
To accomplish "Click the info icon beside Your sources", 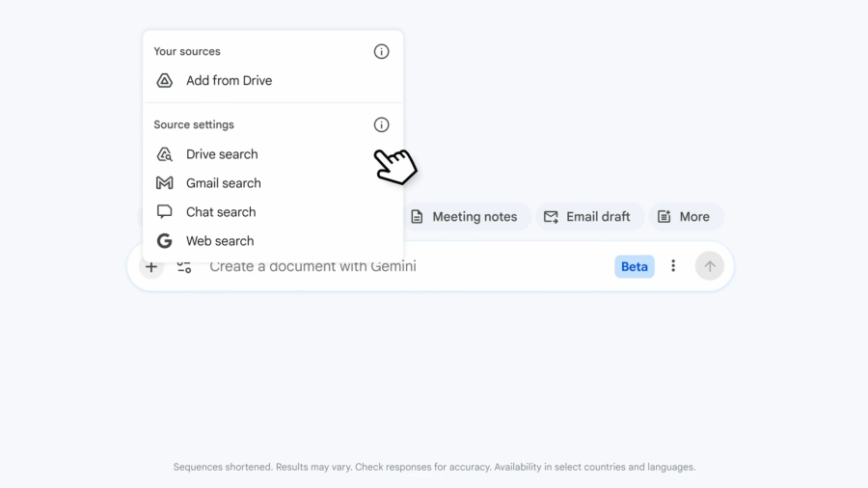I will coord(381,52).
